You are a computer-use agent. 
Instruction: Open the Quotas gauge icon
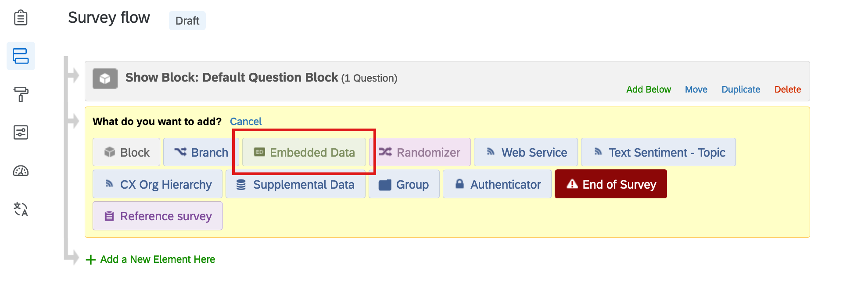21,171
